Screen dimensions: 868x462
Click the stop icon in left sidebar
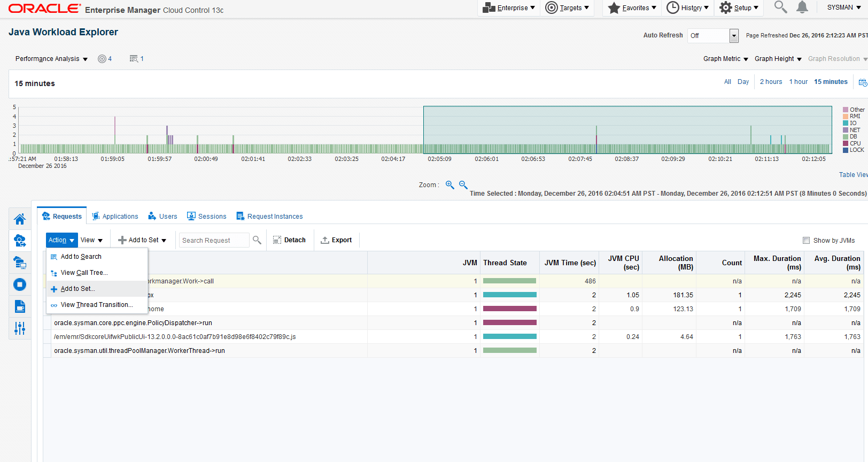coord(20,284)
